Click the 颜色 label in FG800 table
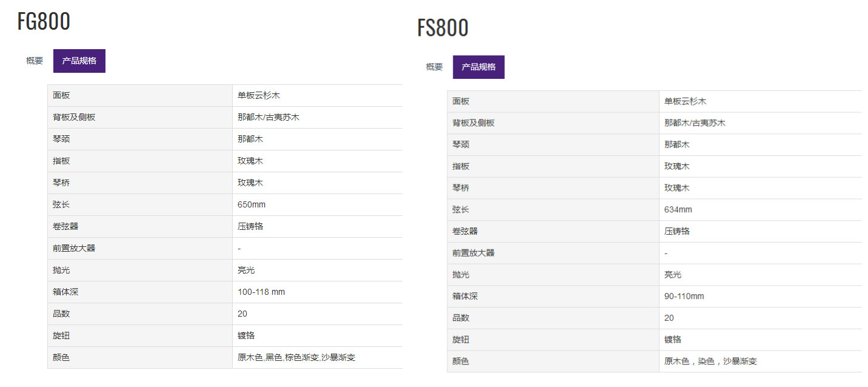This screenshot has height=387, width=868. tap(61, 357)
